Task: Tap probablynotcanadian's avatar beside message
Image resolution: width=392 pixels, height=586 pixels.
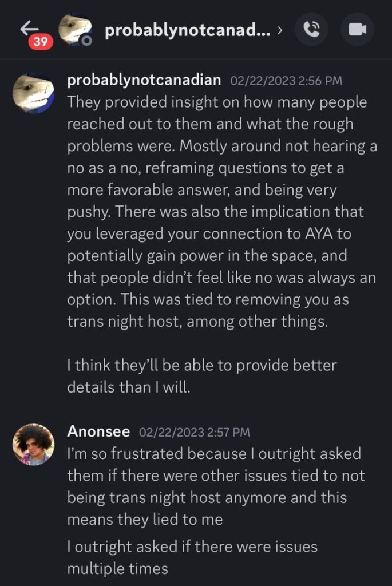Action: [33, 93]
